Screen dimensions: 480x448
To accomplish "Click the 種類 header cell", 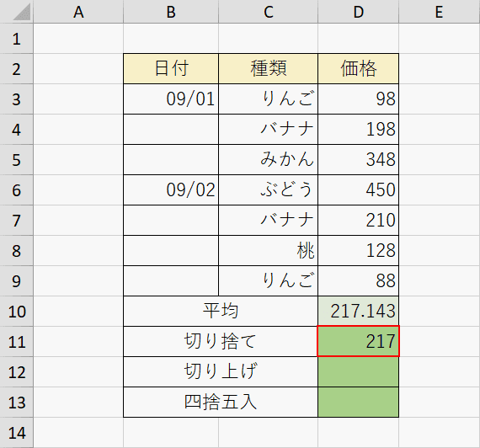I will click(268, 69).
